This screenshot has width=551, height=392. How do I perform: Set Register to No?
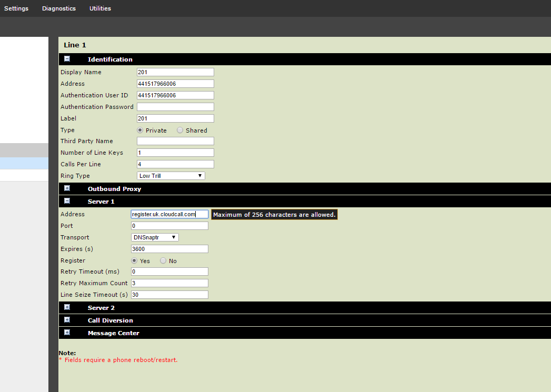[x=163, y=260]
